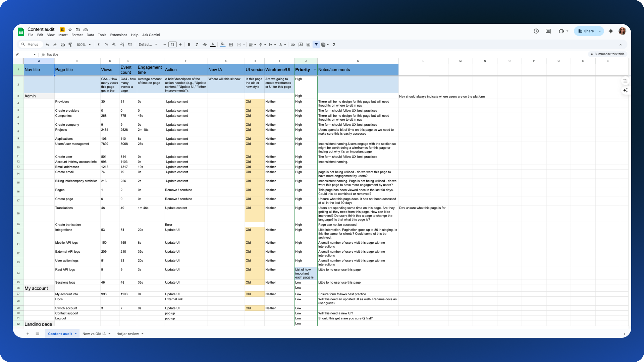The image size is (644, 362).
Task: Open Priority column filter dropdown
Action: 315,70
